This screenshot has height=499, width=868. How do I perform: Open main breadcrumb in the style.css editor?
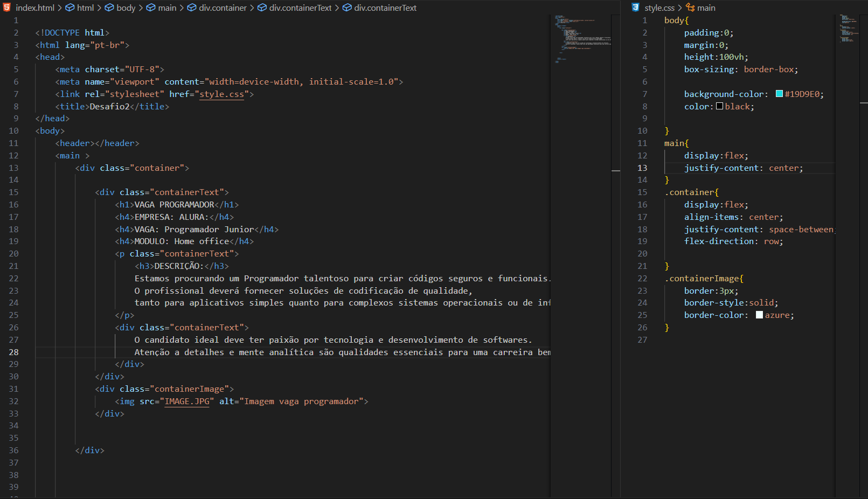pos(706,8)
